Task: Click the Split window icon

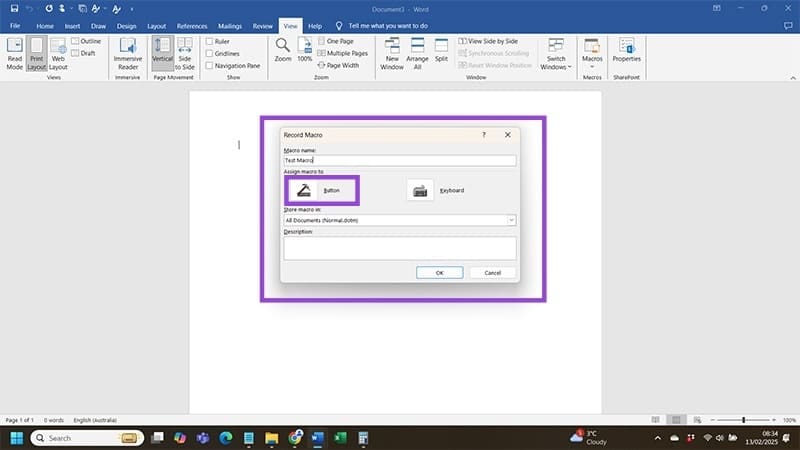Action: 441,48
